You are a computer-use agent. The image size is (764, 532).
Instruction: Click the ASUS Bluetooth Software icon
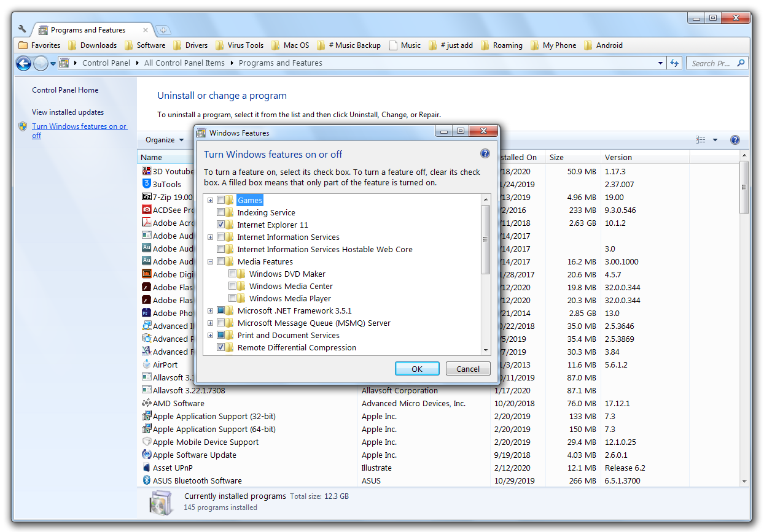tap(147, 480)
